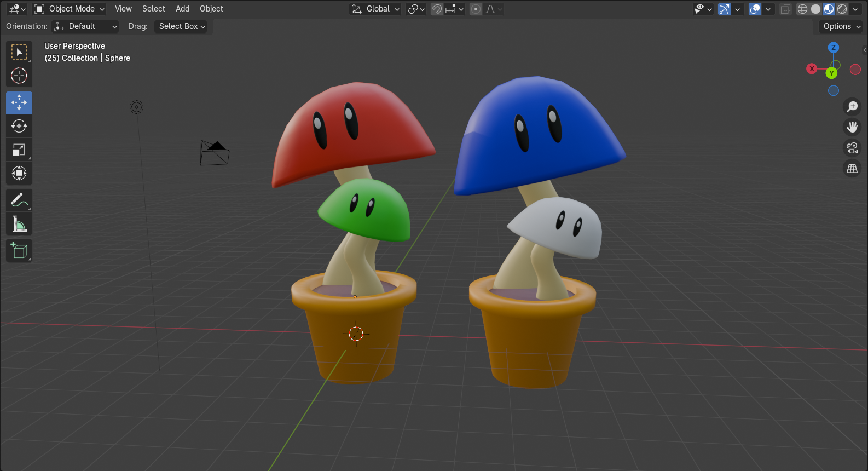The width and height of the screenshot is (868, 471).
Task: Open the Object Mode dropdown
Action: point(69,9)
